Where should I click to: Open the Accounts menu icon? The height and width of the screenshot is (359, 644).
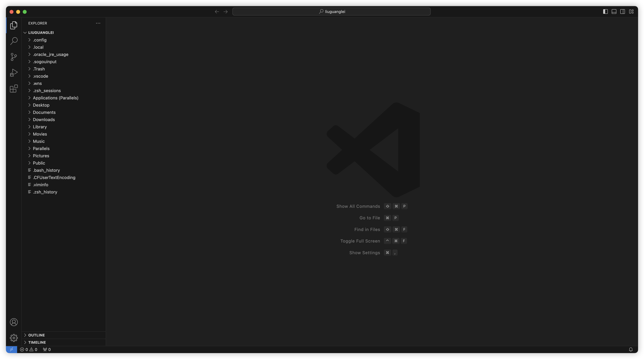14,322
